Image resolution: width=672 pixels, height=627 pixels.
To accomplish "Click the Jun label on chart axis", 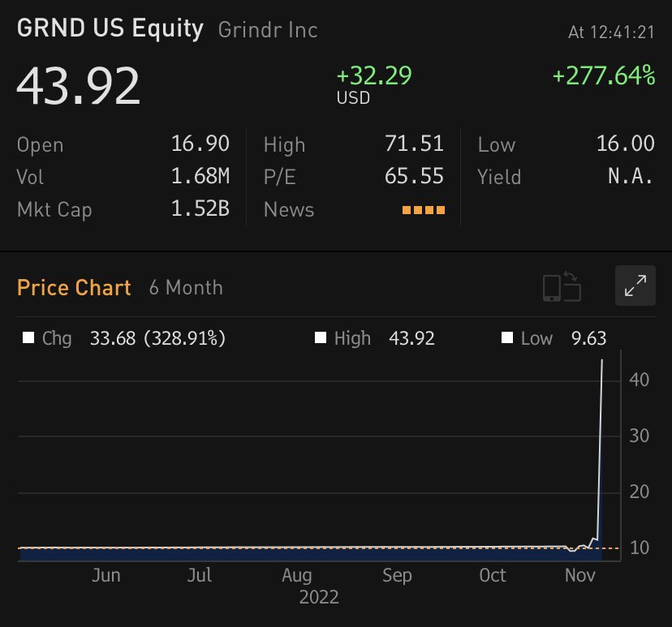I will point(106,575).
